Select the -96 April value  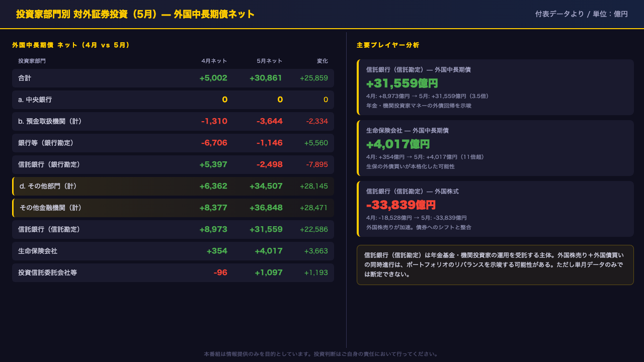pyautogui.click(x=220, y=273)
